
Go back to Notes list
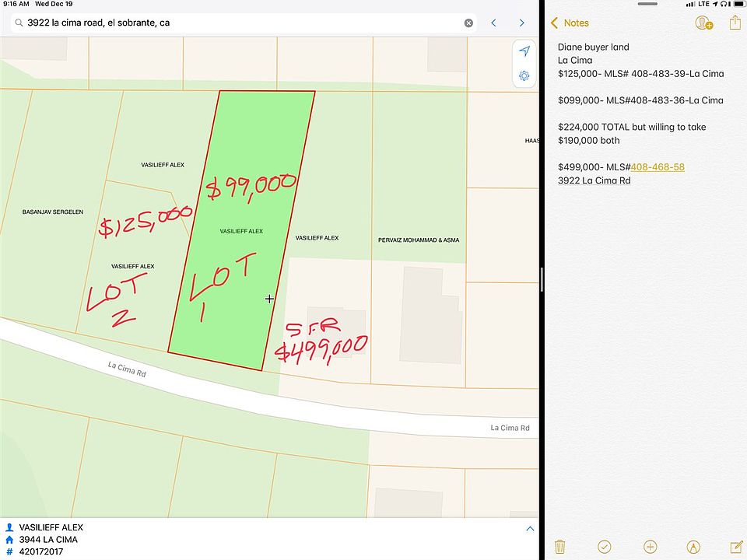tap(570, 23)
